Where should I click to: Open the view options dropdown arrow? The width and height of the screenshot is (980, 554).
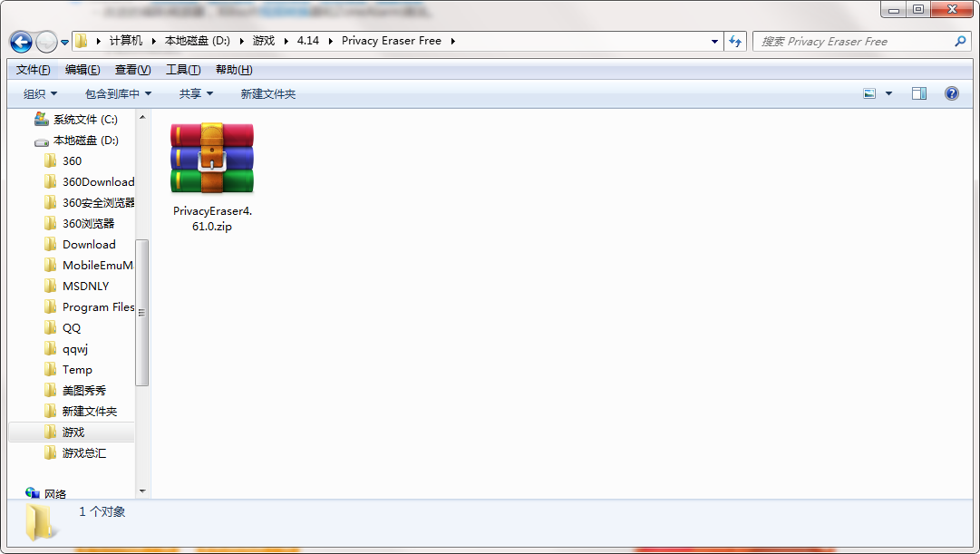[x=888, y=93]
